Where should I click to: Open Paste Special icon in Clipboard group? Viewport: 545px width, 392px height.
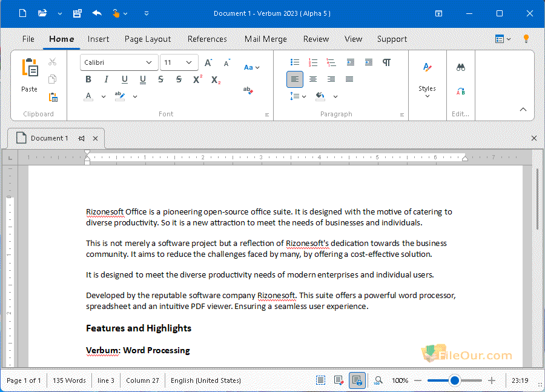point(53,97)
